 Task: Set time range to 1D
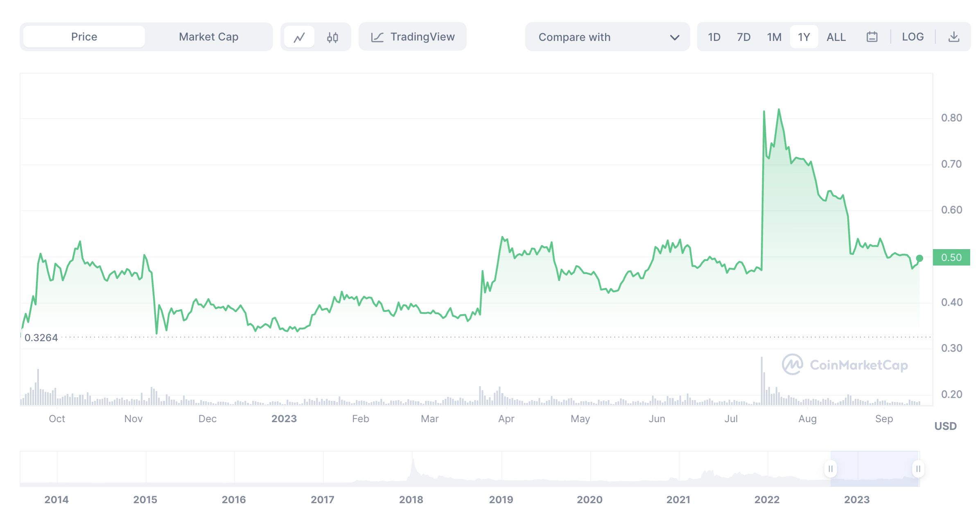pos(714,37)
